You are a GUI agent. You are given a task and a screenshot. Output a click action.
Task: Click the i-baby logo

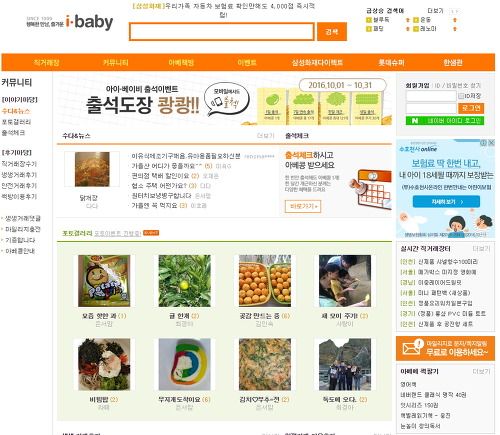pyautogui.click(x=70, y=22)
